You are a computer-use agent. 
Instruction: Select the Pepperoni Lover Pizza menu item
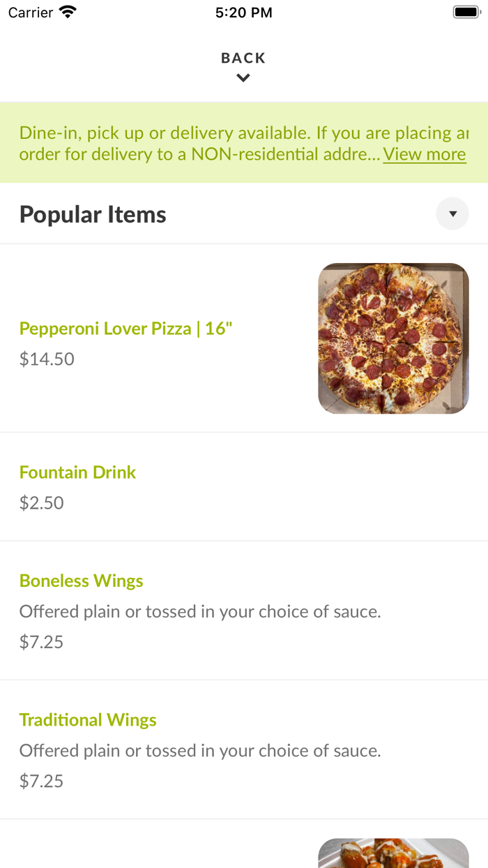pos(125,328)
